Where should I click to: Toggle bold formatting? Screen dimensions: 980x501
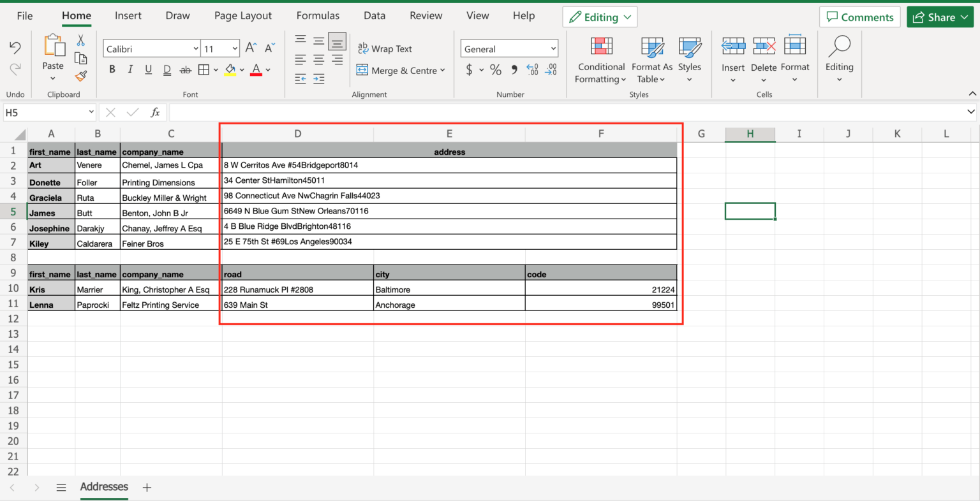(112, 69)
